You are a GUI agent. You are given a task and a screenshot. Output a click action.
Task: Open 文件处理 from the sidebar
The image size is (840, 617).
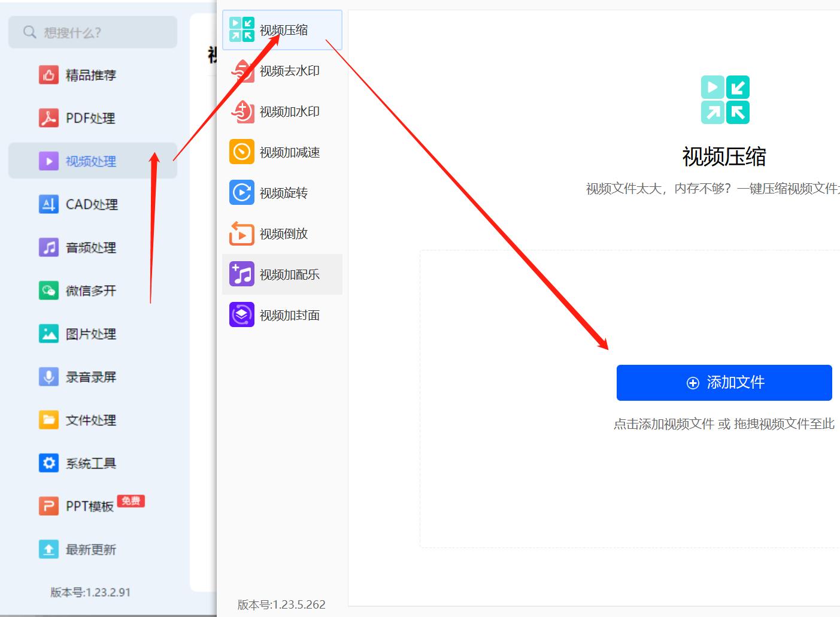[90, 420]
